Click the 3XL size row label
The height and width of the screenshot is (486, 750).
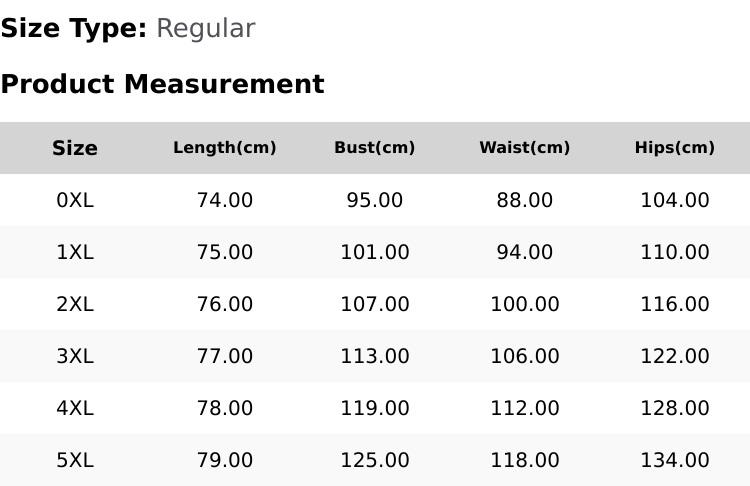pyautogui.click(x=75, y=356)
